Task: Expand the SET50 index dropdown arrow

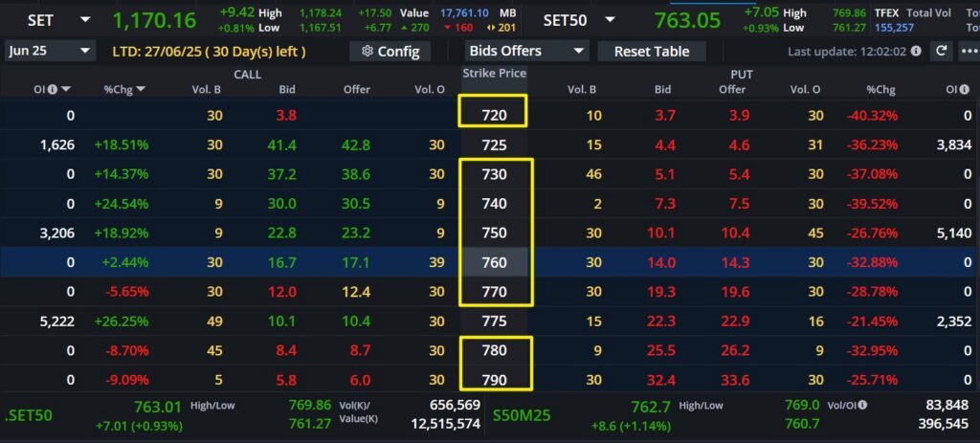Action: [611, 20]
